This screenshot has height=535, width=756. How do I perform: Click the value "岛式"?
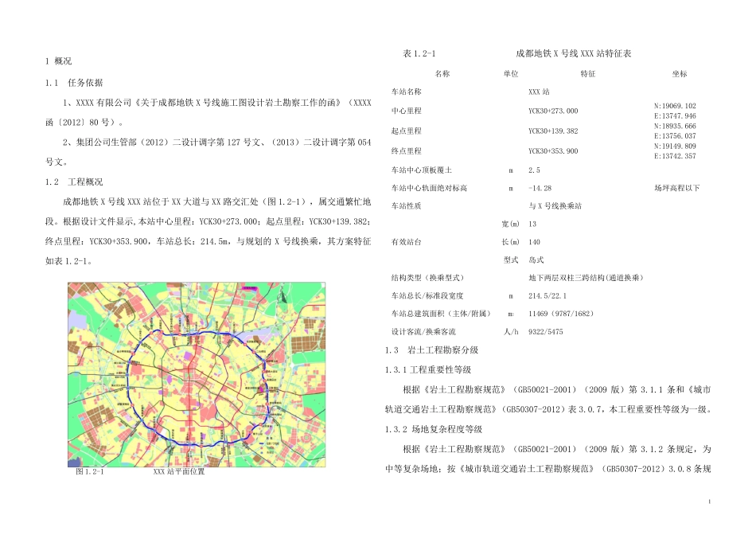point(536,260)
